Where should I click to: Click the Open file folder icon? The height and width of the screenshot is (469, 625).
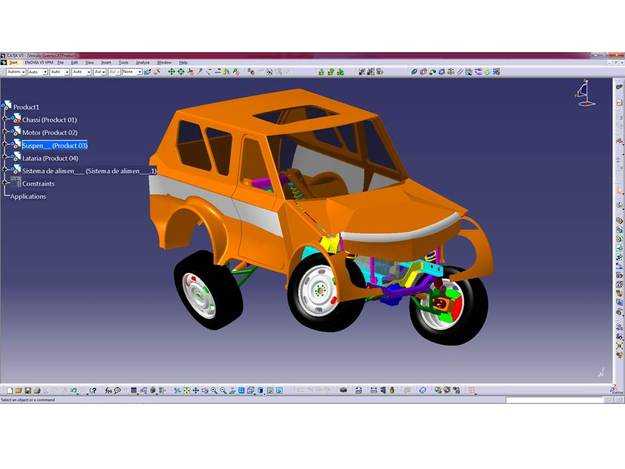[19, 391]
